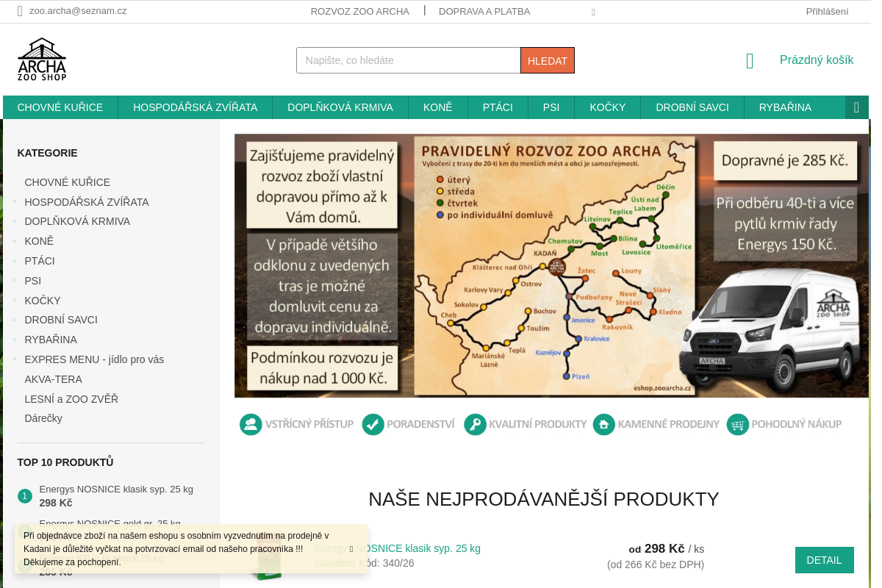Viewport: 882px width, 588px height.
Task: Click the 'od 298 Kč' product price
Action: [657, 548]
